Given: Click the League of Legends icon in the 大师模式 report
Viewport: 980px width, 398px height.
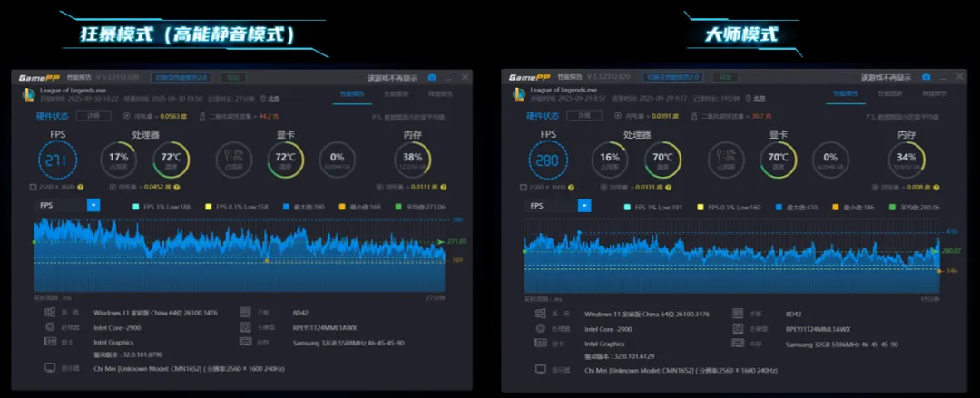Looking at the screenshot, I should pos(519,94).
